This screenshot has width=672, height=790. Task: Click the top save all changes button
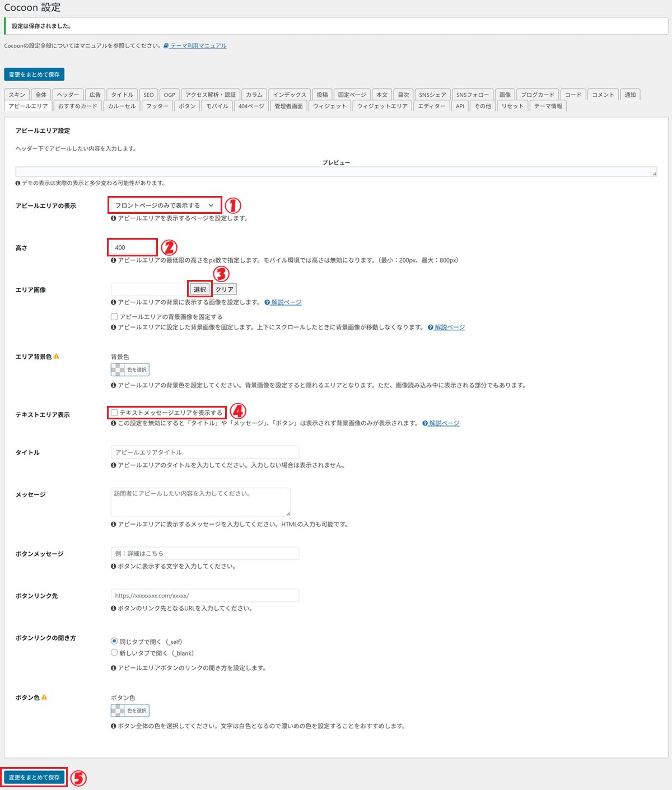(34, 74)
